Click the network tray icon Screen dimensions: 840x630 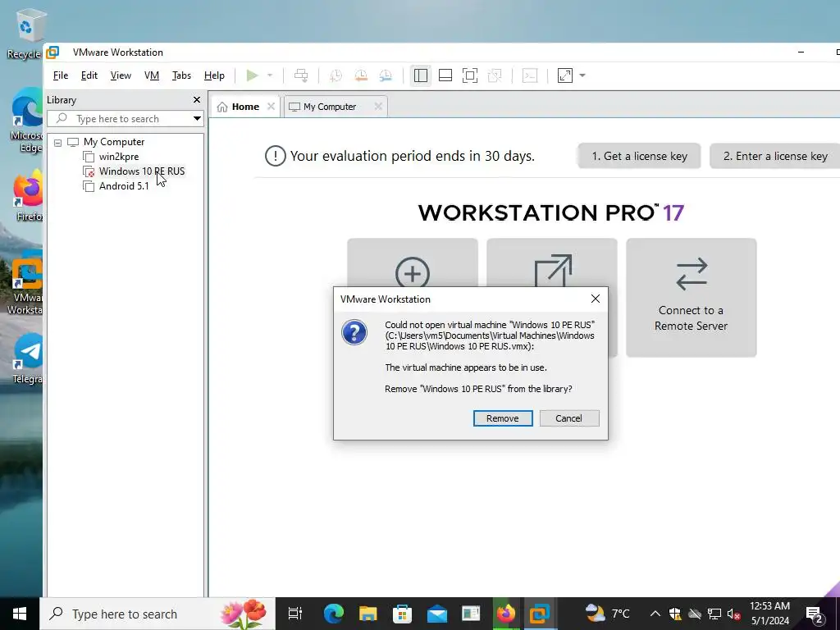click(714, 614)
